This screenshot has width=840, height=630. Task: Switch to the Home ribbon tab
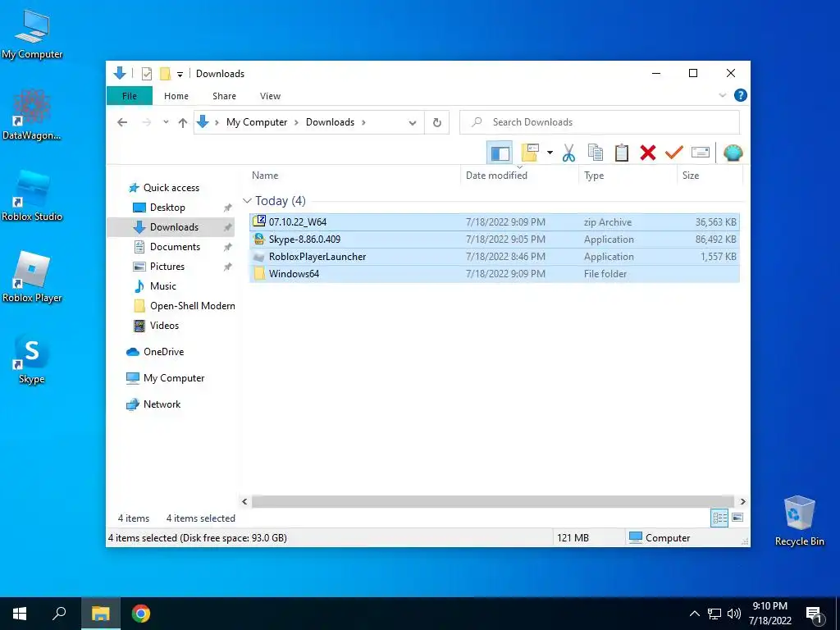[x=176, y=96]
